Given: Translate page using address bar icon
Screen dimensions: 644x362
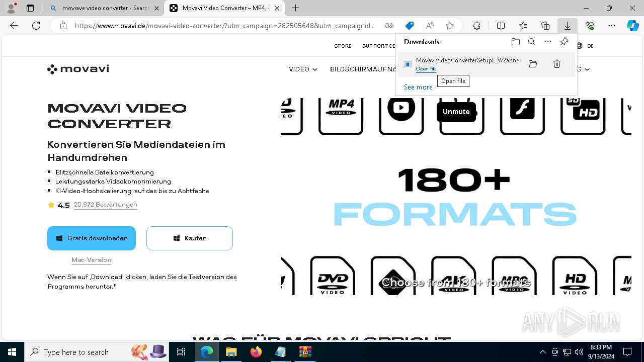Looking at the screenshot, I should point(389,26).
